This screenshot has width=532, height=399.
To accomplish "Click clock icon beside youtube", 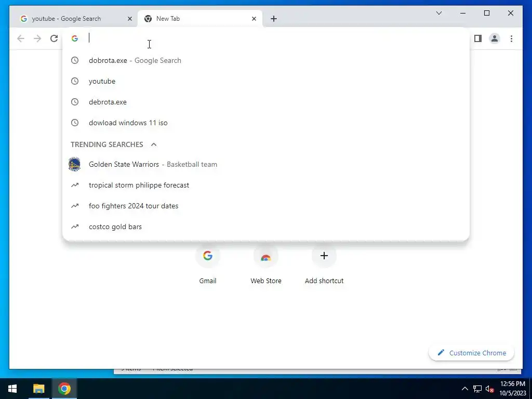I will (75, 81).
